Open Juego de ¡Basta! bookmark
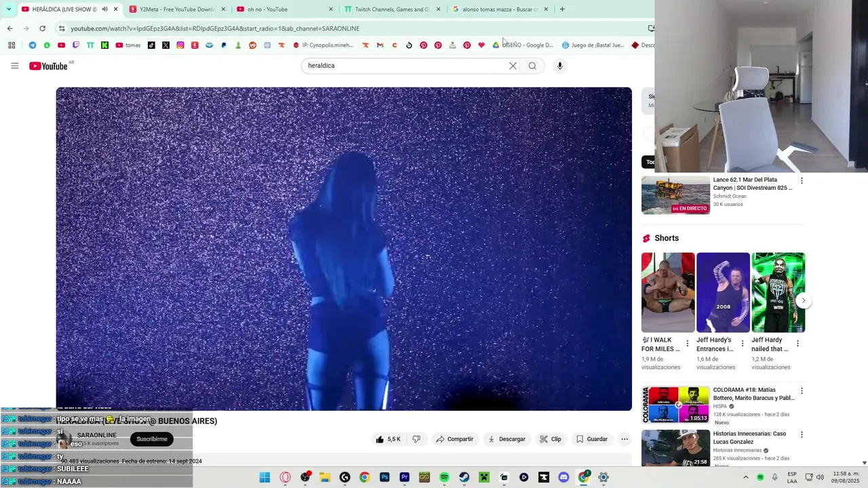This screenshot has width=868, height=488. click(593, 45)
